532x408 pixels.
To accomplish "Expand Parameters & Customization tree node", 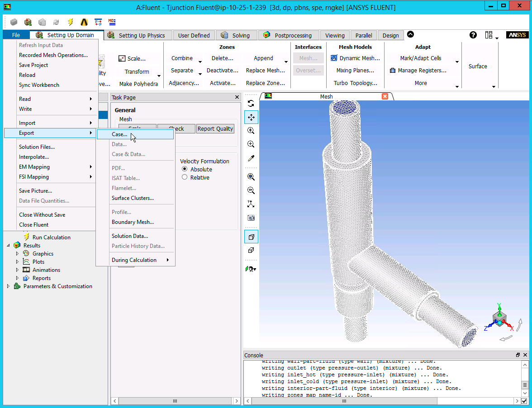I will click(x=9, y=286).
